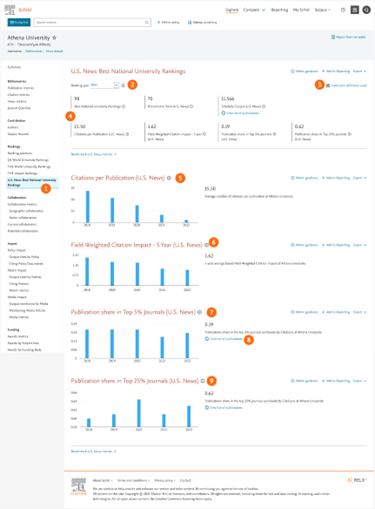Click the building icon beside Institution definition used
375x509 pixels.
click(x=328, y=86)
